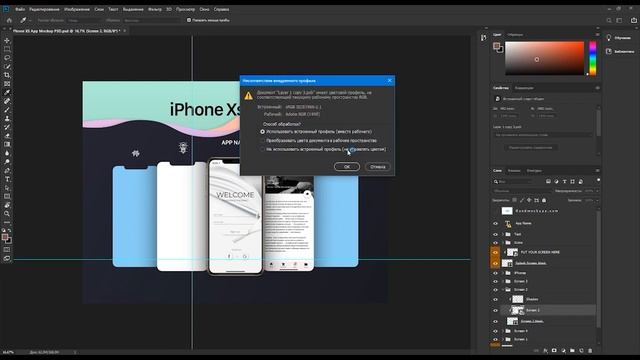Select 'Не использовать встроенный профиль' radio option
The image size is (640, 360).
pyautogui.click(x=262, y=149)
